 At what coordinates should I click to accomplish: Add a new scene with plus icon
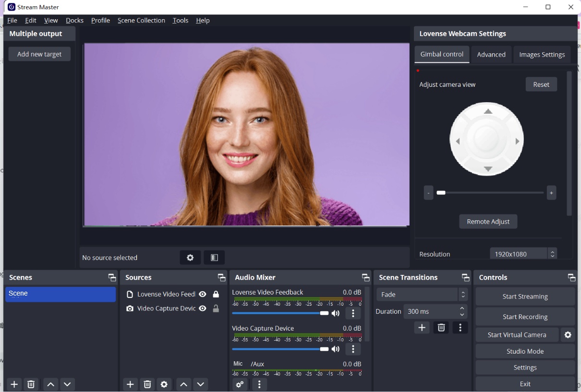pos(14,384)
